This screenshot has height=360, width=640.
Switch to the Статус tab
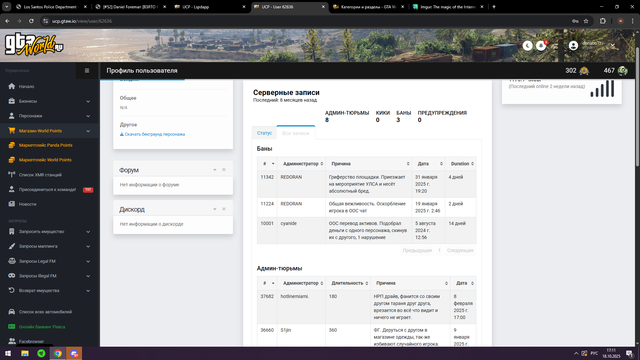click(x=264, y=133)
